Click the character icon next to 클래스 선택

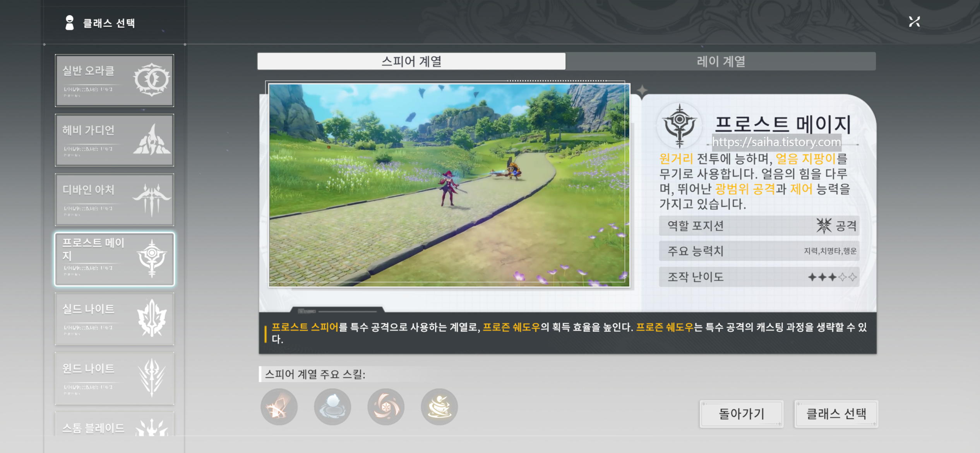(69, 23)
